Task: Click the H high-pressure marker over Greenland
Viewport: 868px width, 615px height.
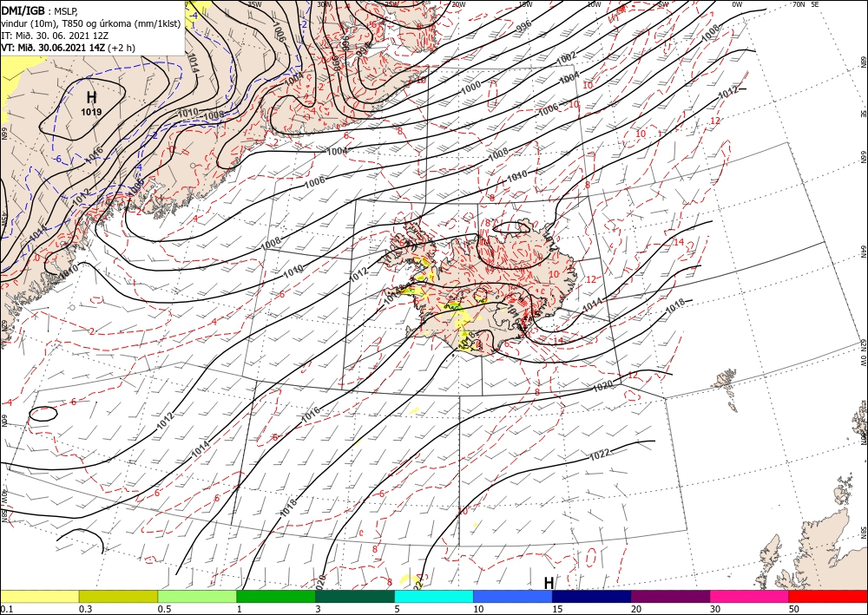Action: tap(92, 98)
